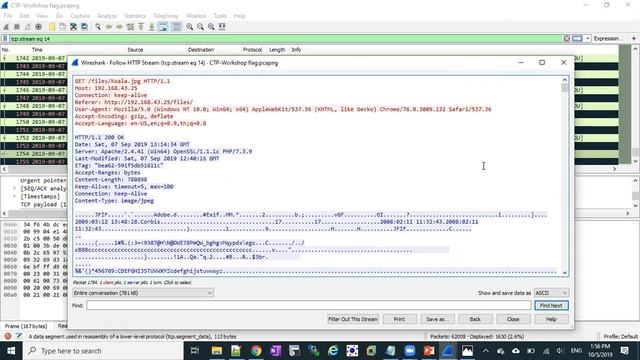Open the Statistics menu

click(x=135, y=16)
